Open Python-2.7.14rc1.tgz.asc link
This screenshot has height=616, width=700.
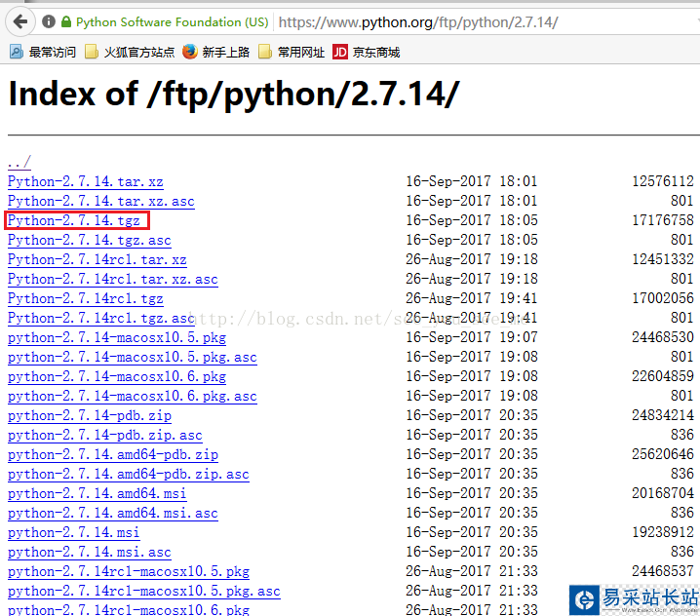pos(100,319)
